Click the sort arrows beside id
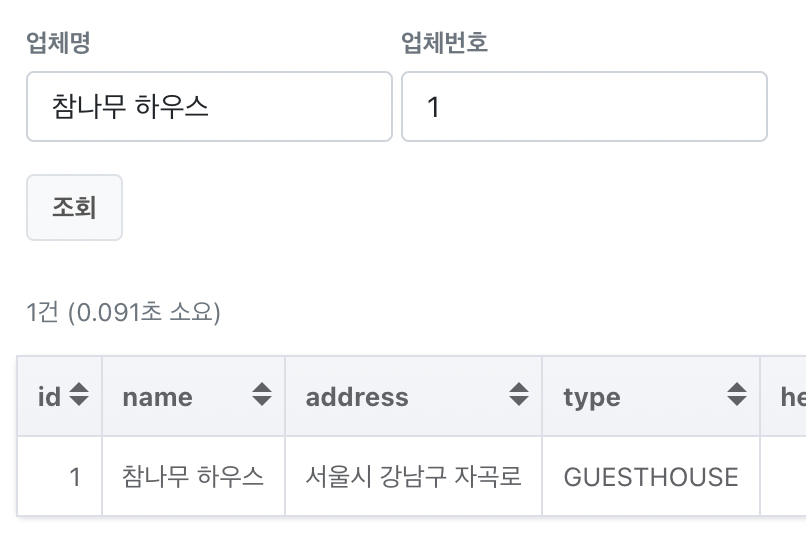 79,396
